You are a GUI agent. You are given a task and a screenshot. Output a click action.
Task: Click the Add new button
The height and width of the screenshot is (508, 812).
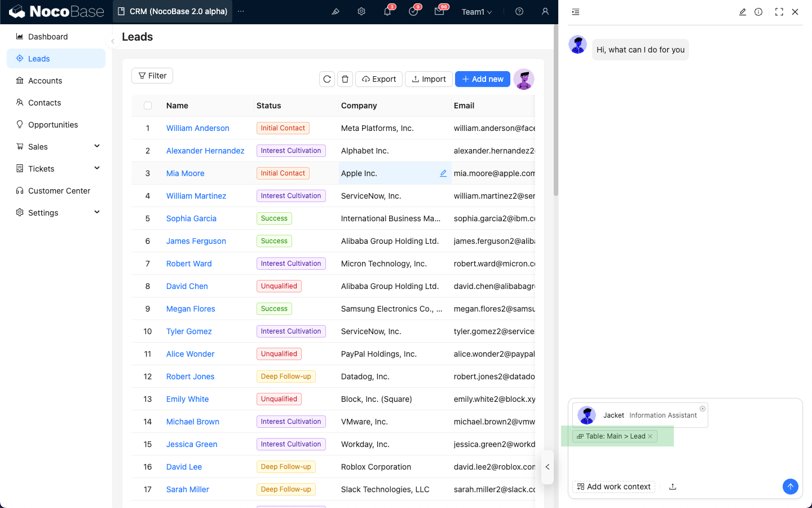[x=483, y=79]
